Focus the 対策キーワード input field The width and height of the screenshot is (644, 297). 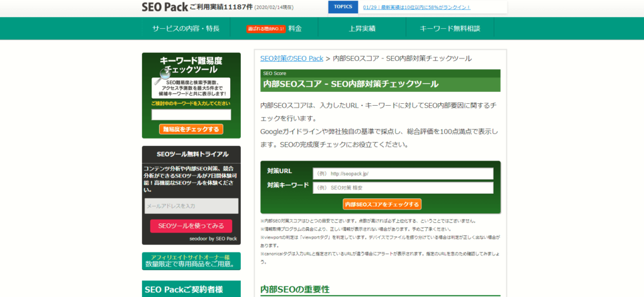pyautogui.click(x=403, y=188)
